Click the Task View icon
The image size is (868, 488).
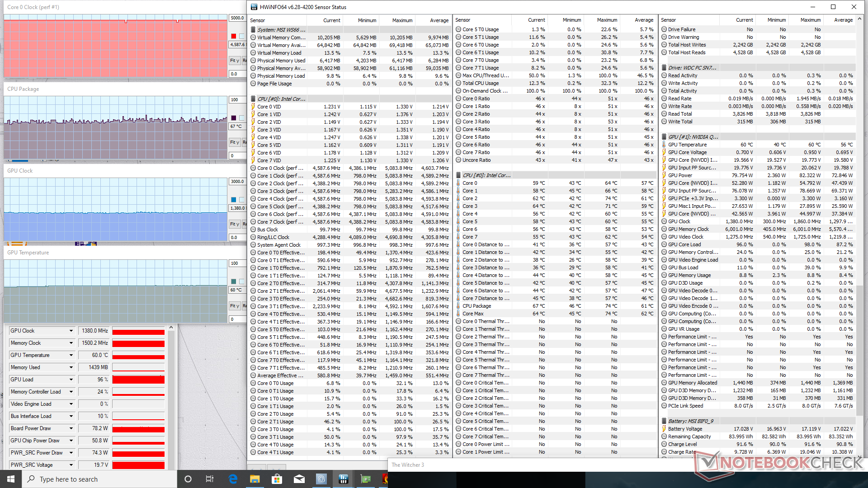tap(210, 479)
